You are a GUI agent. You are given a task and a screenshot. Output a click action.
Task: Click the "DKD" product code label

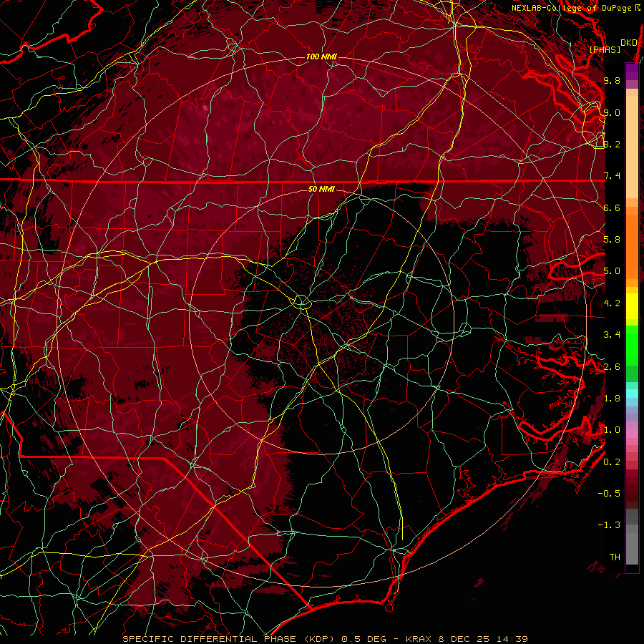(628, 43)
